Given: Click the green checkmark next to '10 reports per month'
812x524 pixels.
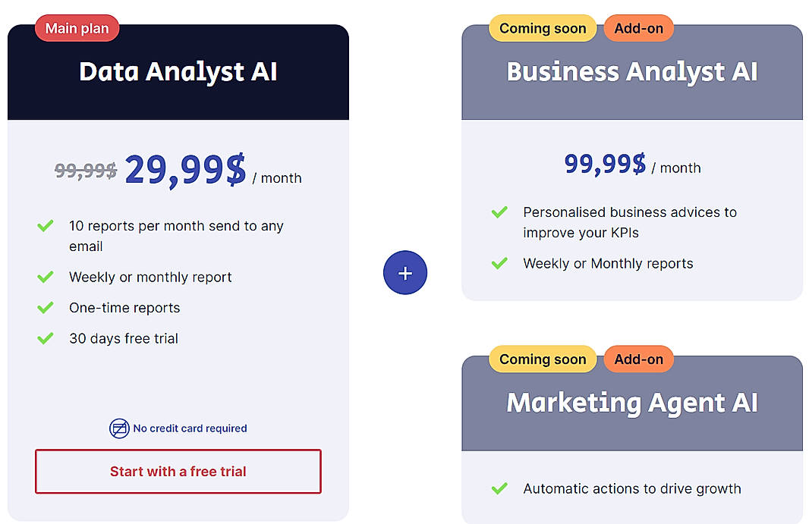Looking at the screenshot, I should [46, 225].
